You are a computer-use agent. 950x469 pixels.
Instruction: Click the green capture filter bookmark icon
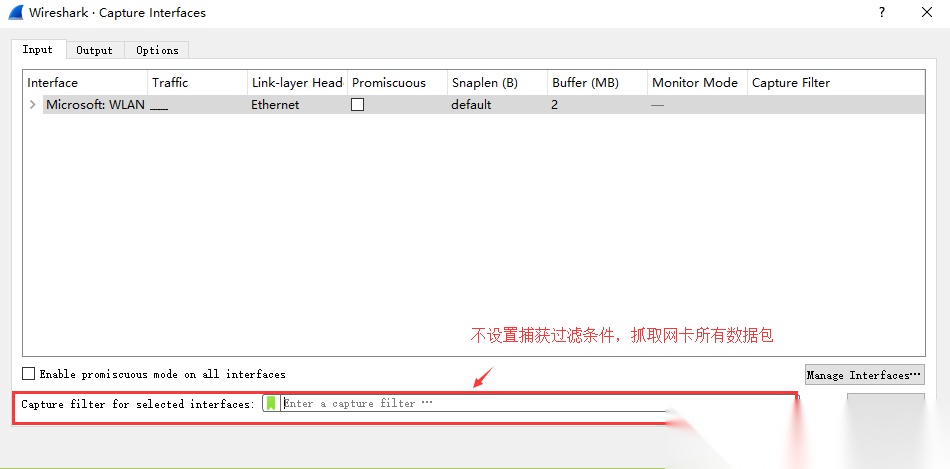(x=271, y=403)
